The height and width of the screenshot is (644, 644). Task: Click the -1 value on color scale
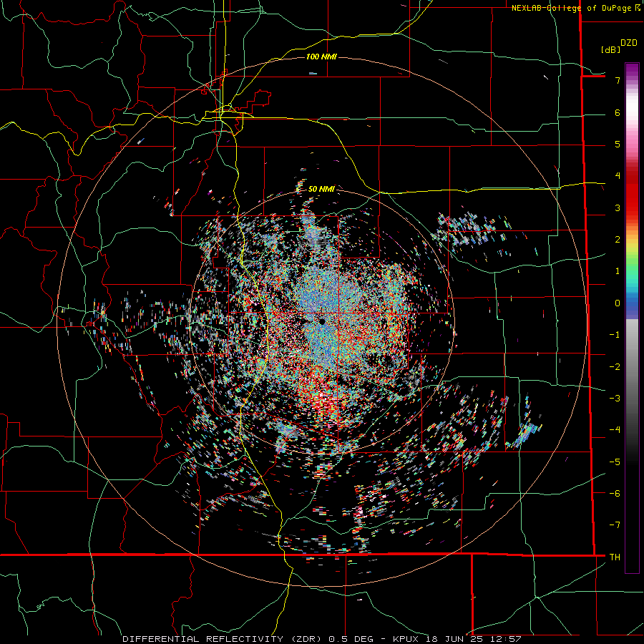point(615,335)
